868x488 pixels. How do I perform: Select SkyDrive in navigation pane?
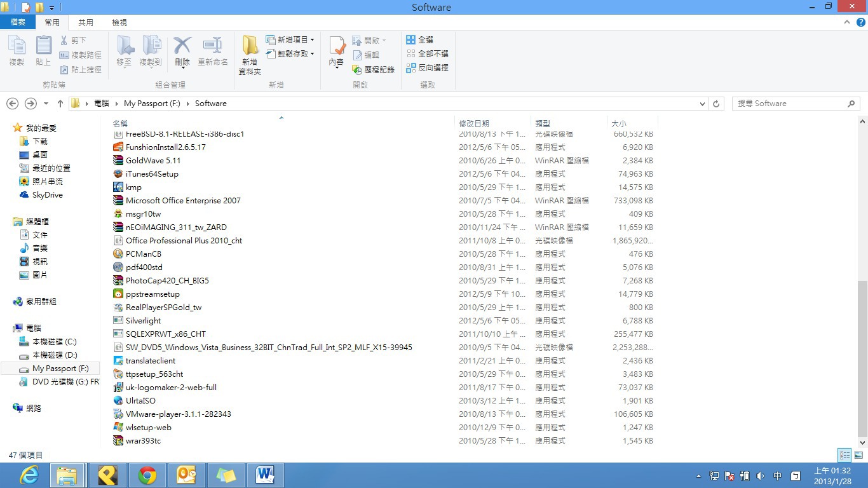(x=41, y=194)
